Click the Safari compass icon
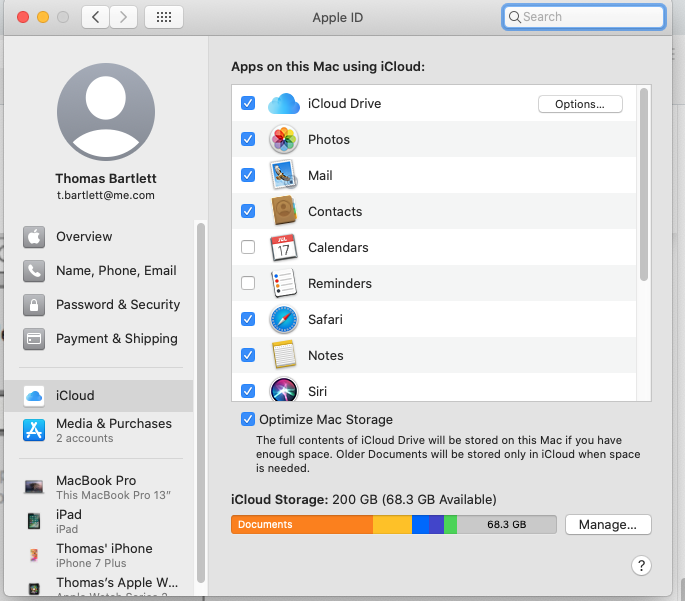The image size is (685, 601). 284,319
